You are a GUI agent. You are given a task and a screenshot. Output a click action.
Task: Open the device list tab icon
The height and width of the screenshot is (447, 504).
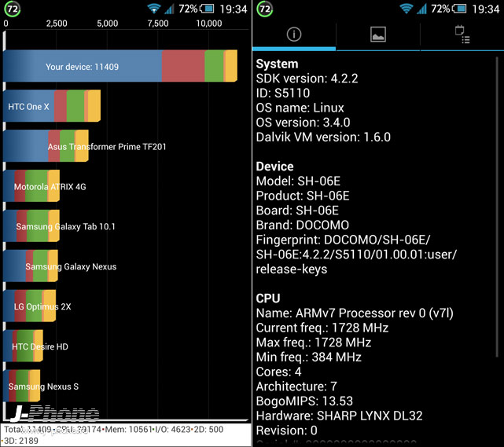click(x=462, y=35)
